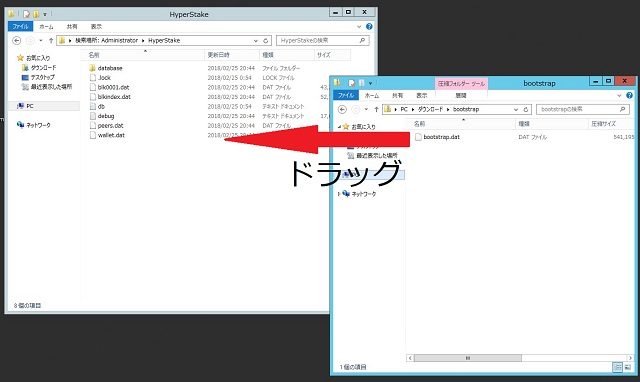Viewport: 640px width, 382px height.
Task: Click search magnifier icon in HyperStake window
Action: (x=362, y=40)
